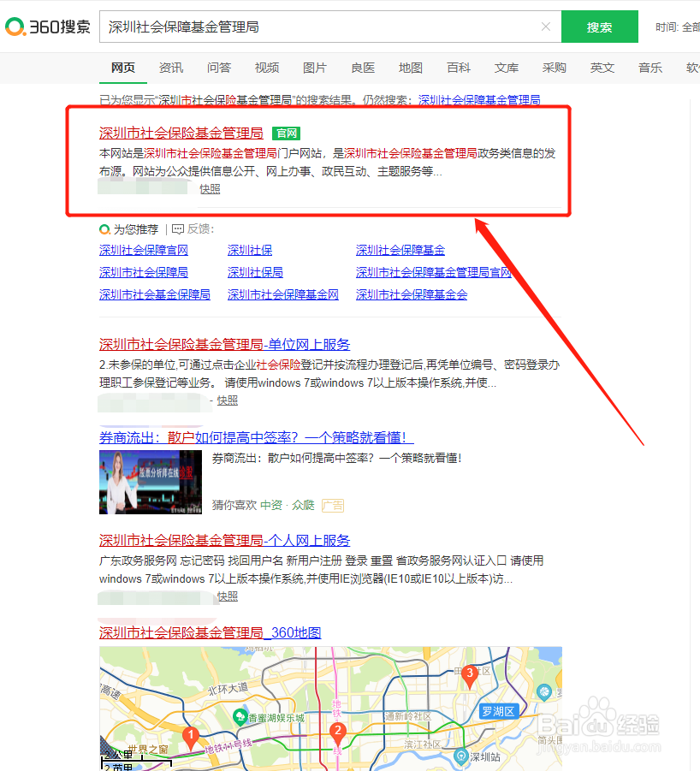The image size is (700, 771).
Task: Switch to the 问答 tab
Action: (x=219, y=68)
